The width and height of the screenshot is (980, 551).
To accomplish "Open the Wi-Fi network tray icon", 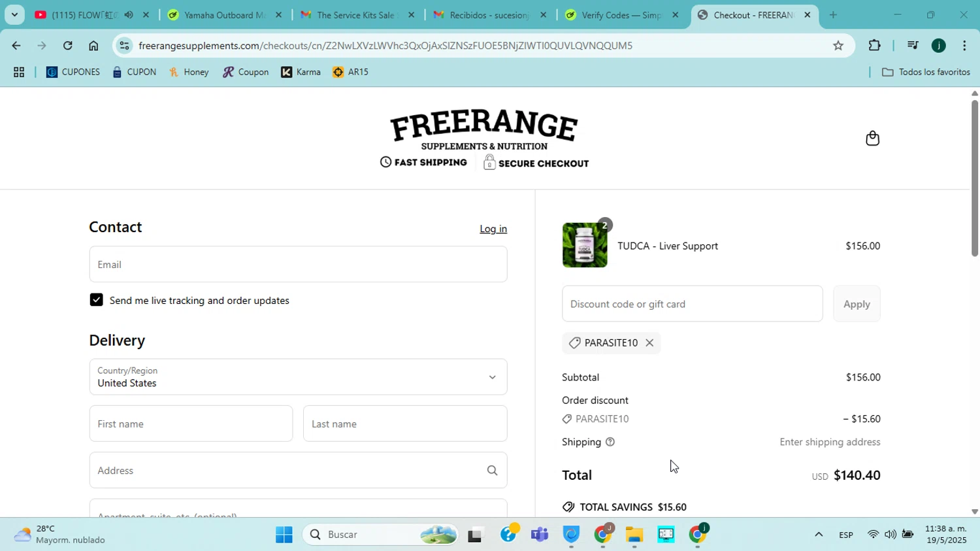I will (x=873, y=535).
